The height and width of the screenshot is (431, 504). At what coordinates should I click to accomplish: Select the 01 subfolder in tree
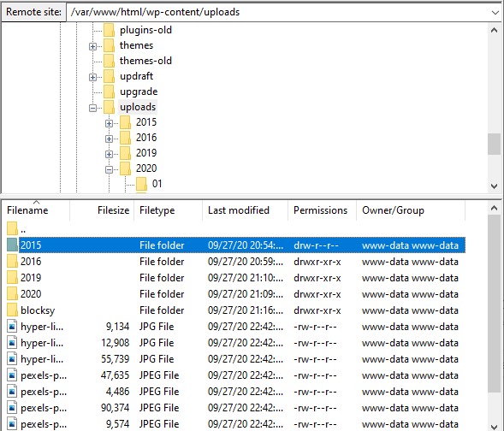[157, 184]
